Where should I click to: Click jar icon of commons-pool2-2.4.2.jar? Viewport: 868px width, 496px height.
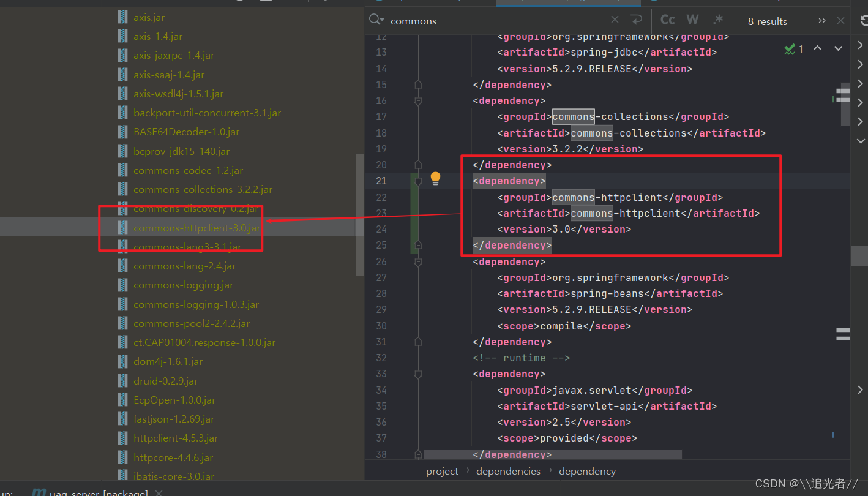123,323
